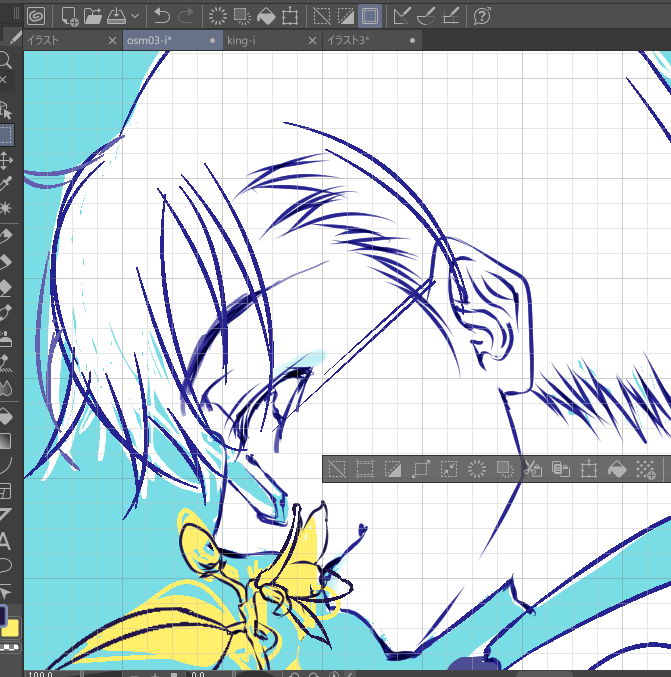This screenshot has width=671, height=677.
Task: Click Clear Outside Selection in top bar
Action: point(242,16)
